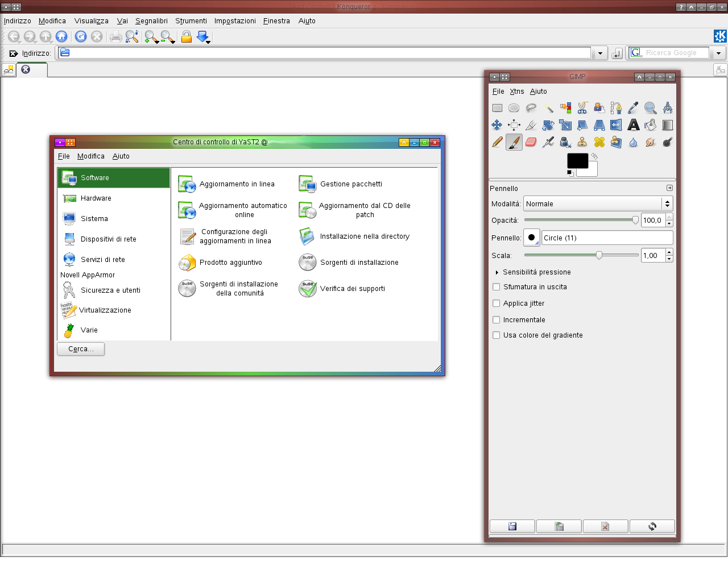Select the Smudge finger tool

(x=651, y=142)
